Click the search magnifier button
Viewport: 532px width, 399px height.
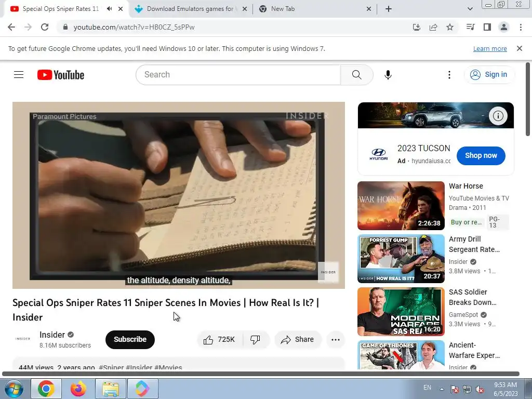356,75
